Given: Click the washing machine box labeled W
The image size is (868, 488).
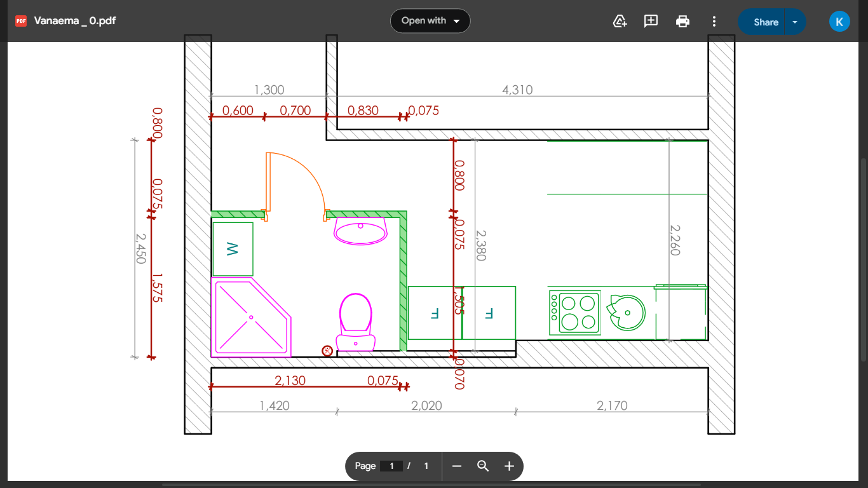Looking at the screenshot, I should click(233, 248).
